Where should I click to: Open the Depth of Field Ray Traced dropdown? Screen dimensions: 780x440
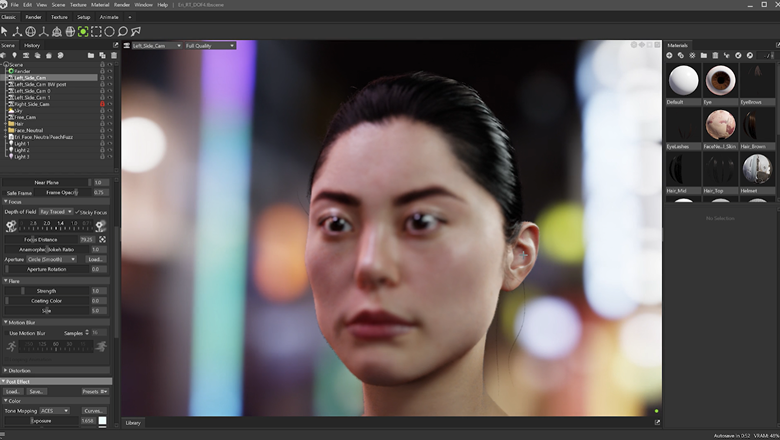pyautogui.click(x=57, y=212)
